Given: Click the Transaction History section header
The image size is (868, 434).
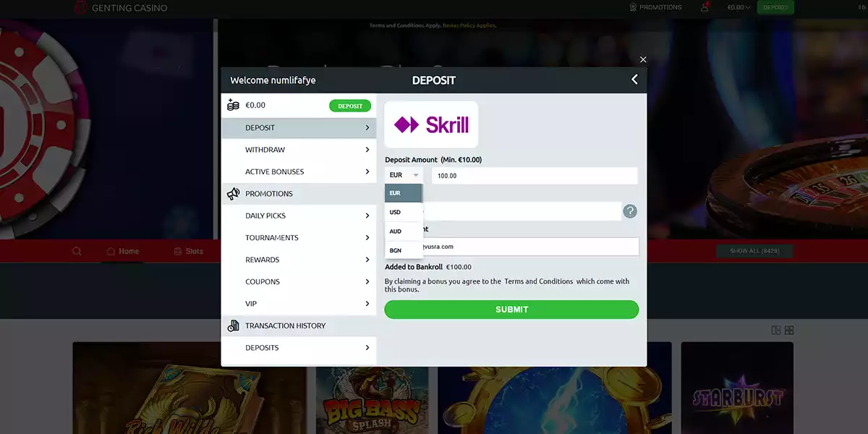Looking at the screenshot, I should point(299,325).
